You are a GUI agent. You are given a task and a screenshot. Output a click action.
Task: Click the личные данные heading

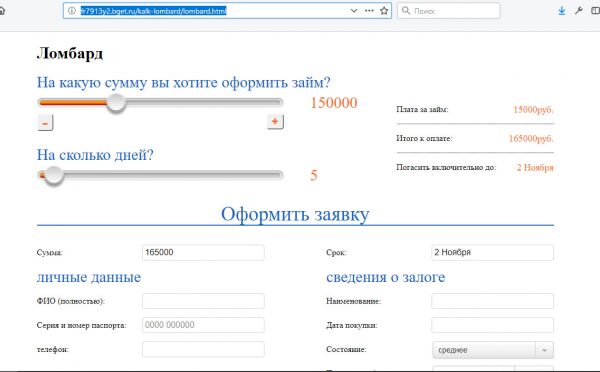[x=89, y=277]
